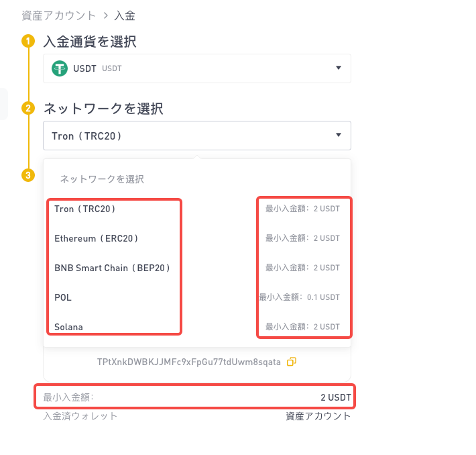
Task: Select POL network option
Action: [x=63, y=297]
